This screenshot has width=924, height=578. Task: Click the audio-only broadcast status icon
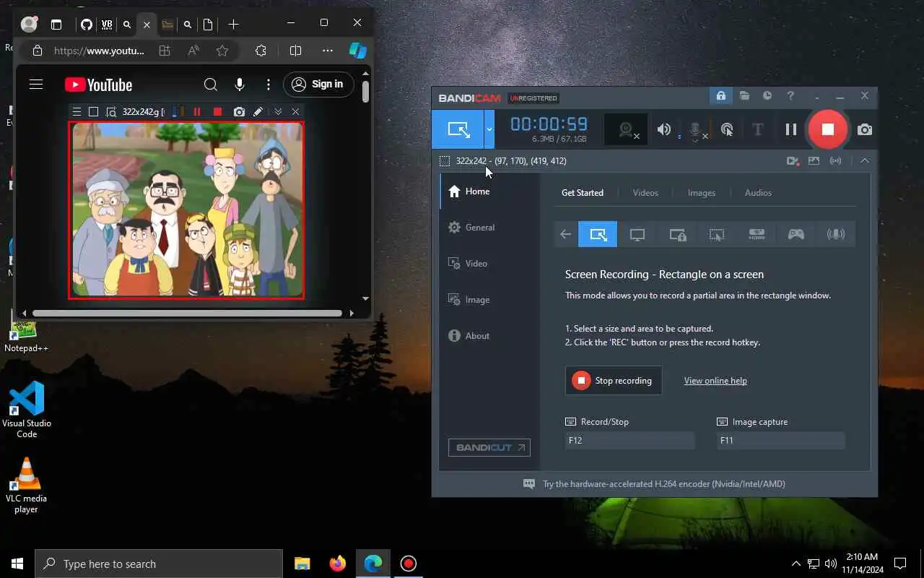pyautogui.click(x=836, y=161)
